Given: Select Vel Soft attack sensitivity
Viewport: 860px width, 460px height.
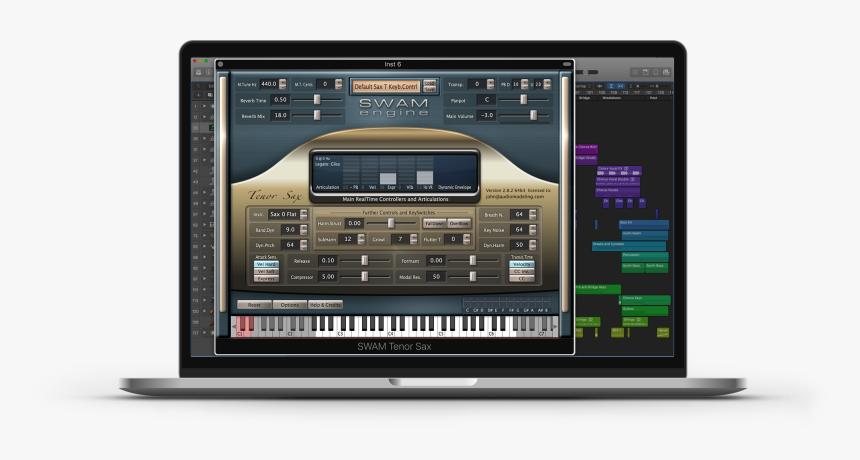Looking at the screenshot, I should tap(266, 271).
